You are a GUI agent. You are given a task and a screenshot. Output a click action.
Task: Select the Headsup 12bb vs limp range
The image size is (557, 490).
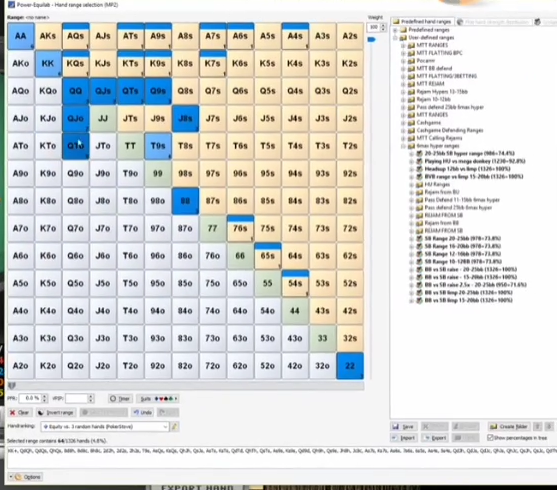click(467, 169)
